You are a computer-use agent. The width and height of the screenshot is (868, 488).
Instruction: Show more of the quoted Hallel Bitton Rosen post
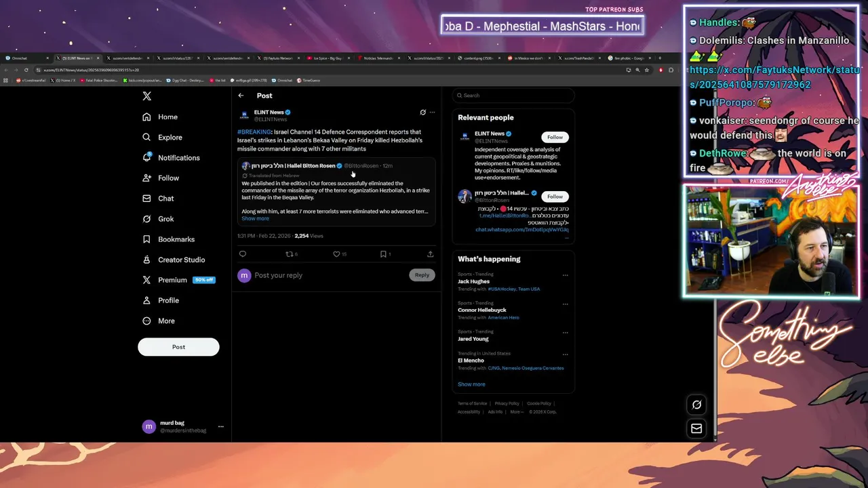click(x=255, y=218)
